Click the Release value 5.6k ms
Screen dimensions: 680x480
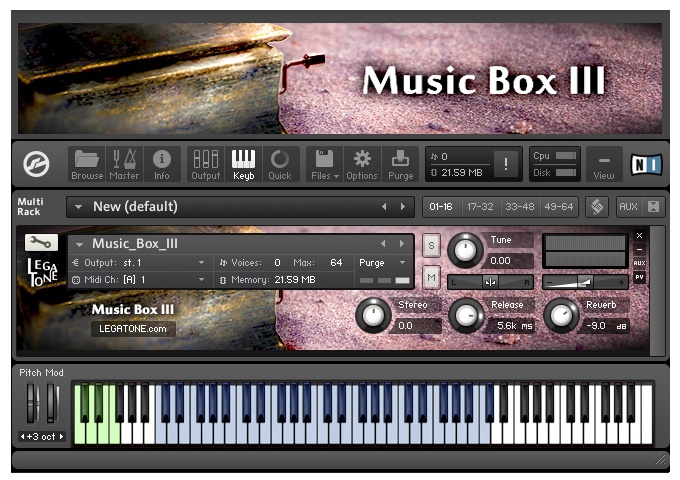pyautogui.click(x=514, y=326)
